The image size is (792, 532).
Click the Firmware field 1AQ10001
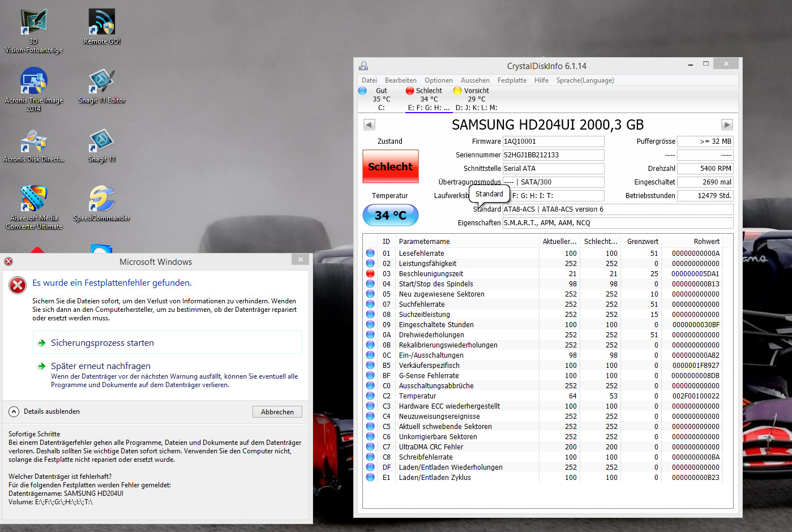(x=553, y=141)
